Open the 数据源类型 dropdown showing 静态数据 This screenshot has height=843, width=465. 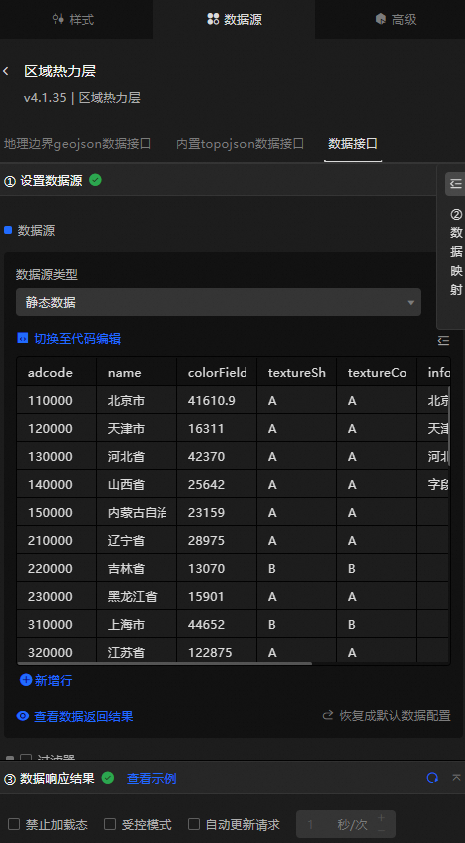pyautogui.click(x=218, y=302)
